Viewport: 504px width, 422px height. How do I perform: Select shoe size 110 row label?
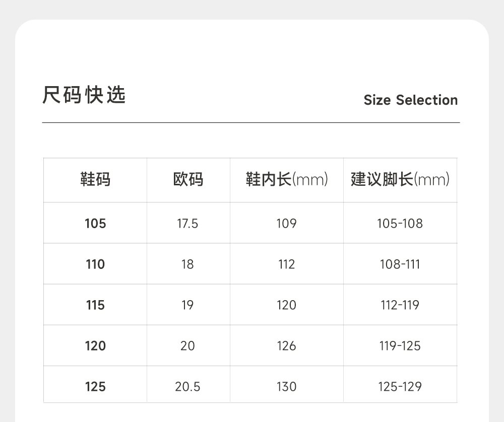(95, 264)
